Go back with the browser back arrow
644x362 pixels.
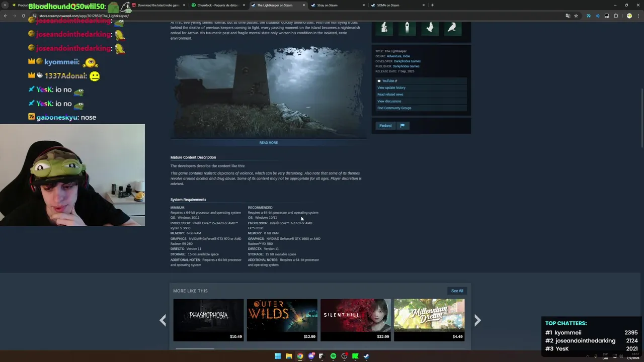[6, 16]
